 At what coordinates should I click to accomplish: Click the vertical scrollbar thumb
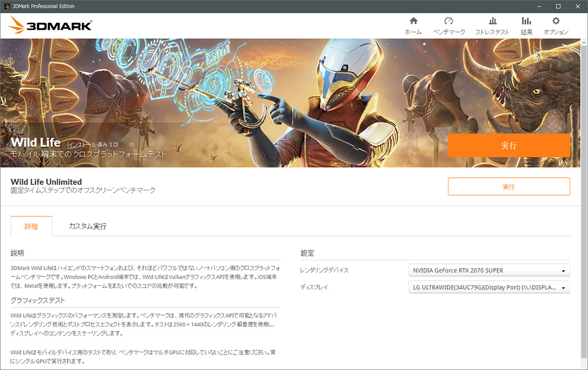click(584, 202)
